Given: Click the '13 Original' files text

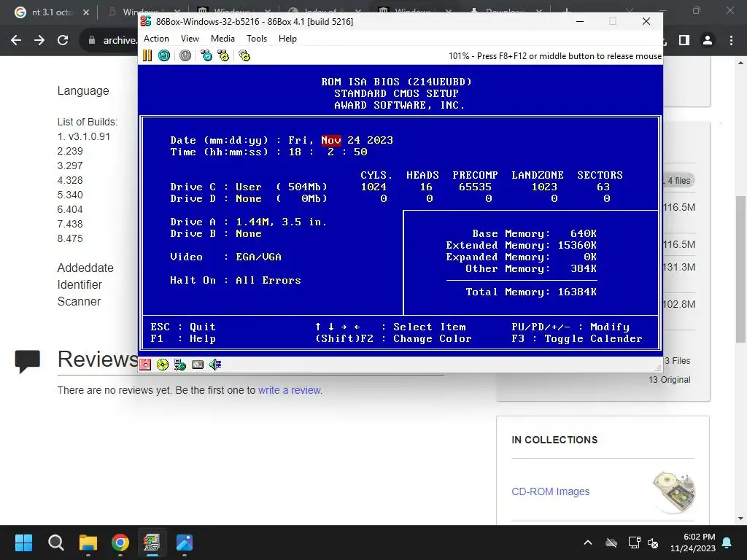Looking at the screenshot, I should 670,379.
